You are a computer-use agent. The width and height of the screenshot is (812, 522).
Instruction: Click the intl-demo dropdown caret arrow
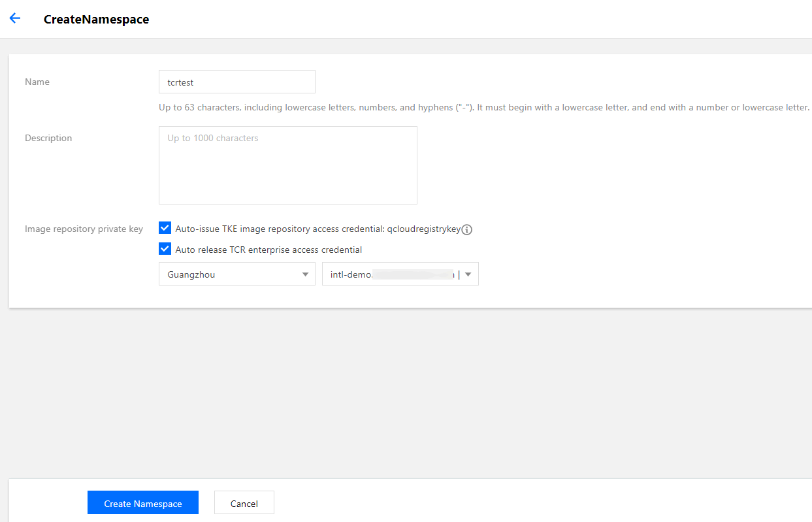coord(468,274)
